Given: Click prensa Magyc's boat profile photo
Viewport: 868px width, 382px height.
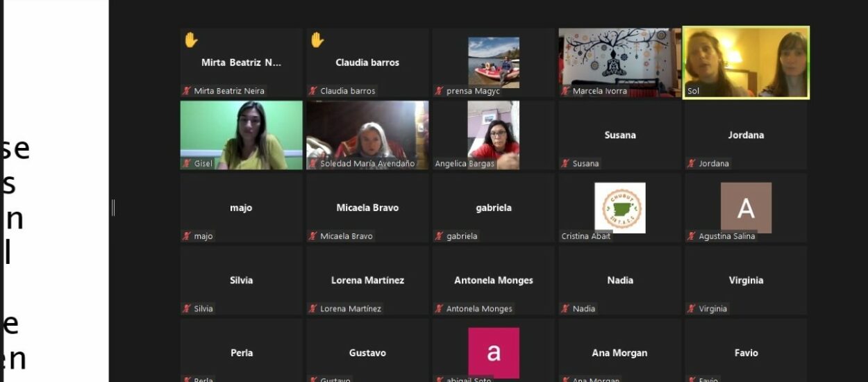Looking at the screenshot, I should pos(494,63).
